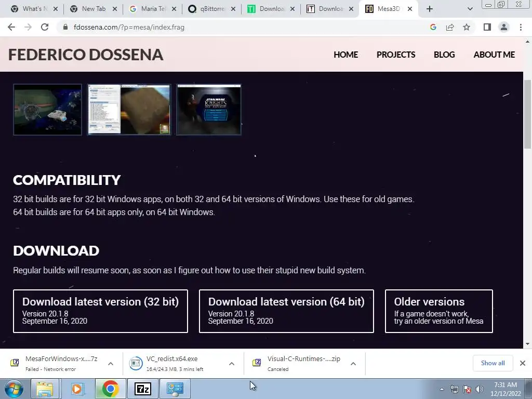
Task: Click the Chrome taskbar icon
Action: [x=110, y=389]
